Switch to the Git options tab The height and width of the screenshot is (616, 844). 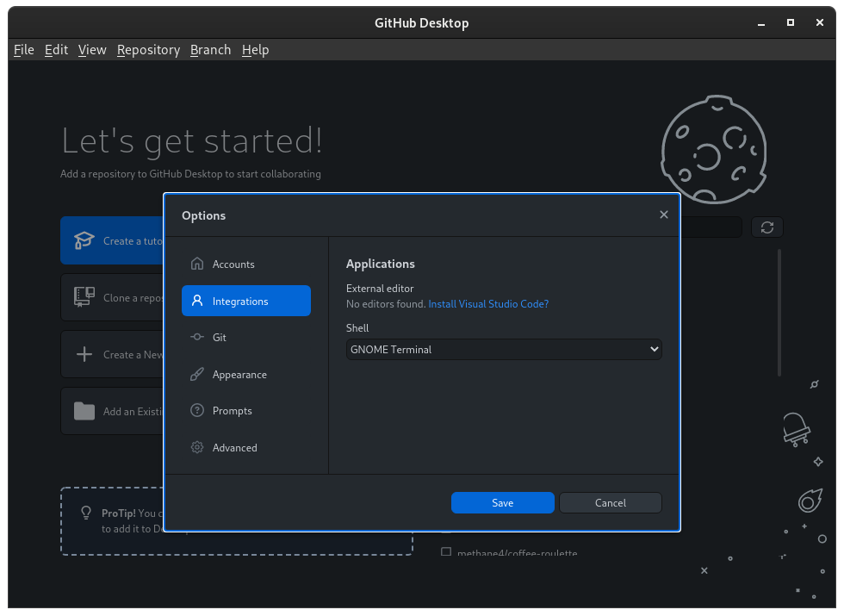(x=246, y=337)
